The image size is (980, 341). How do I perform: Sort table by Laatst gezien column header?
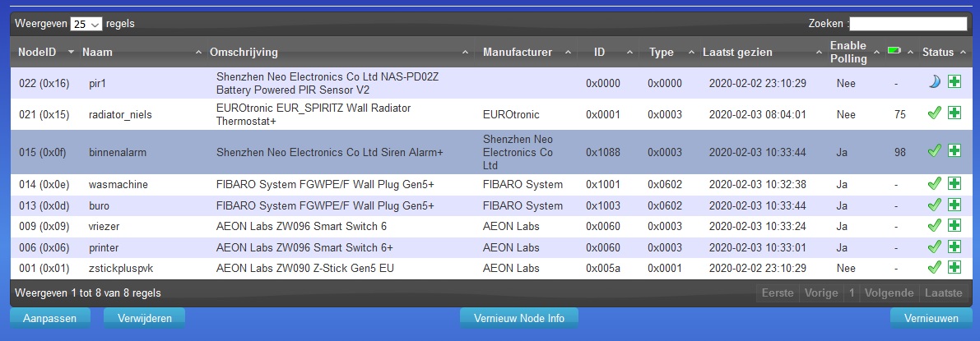coord(737,53)
